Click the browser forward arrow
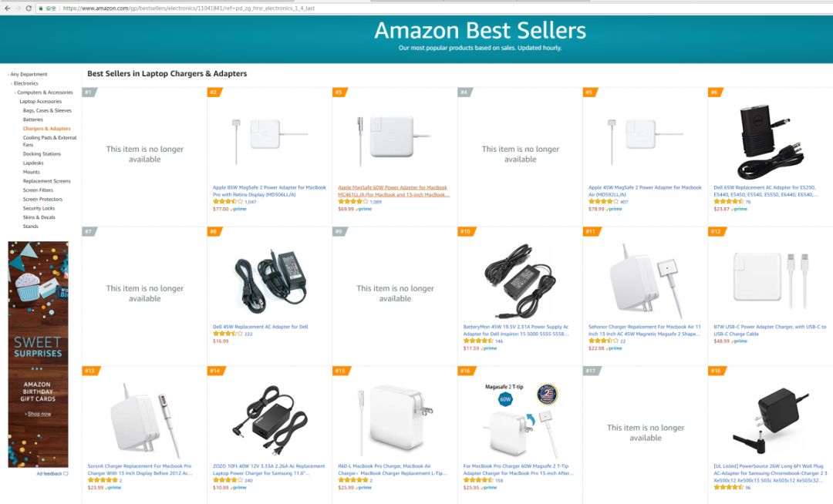 pyautogui.click(x=17, y=8)
